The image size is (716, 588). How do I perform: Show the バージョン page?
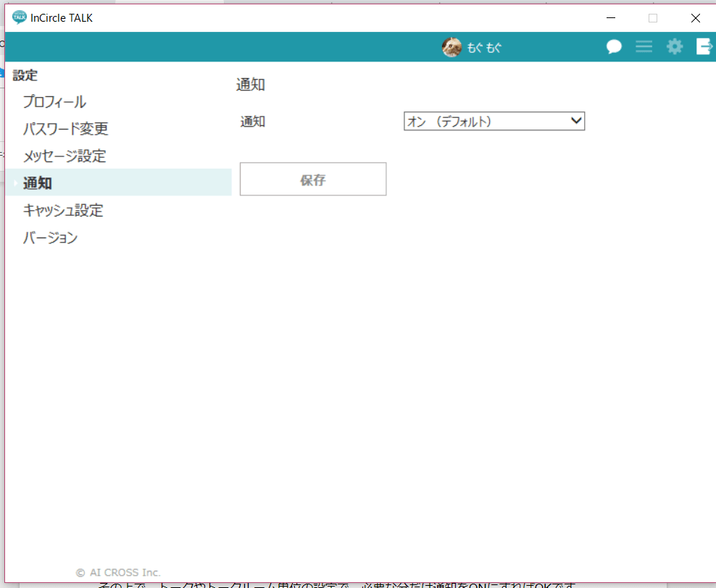(x=50, y=238)
